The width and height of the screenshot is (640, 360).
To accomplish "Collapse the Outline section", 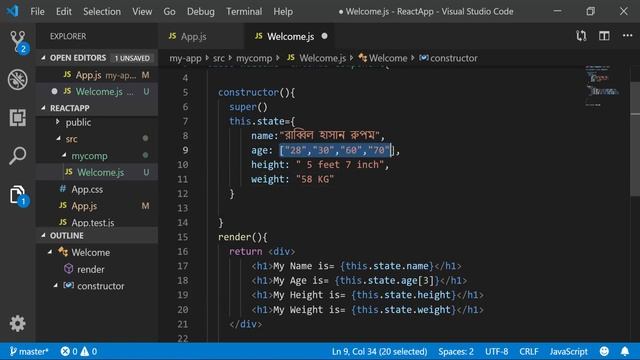I will 43,235.
